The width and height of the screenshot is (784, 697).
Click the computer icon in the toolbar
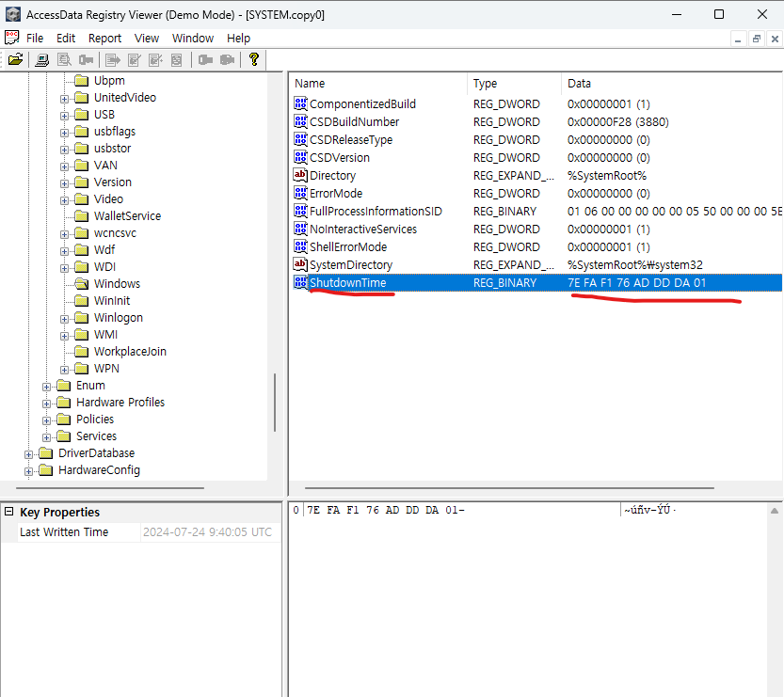(42, 60)
